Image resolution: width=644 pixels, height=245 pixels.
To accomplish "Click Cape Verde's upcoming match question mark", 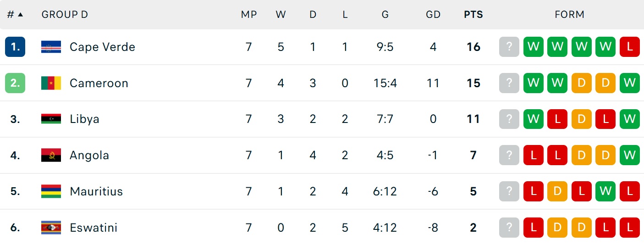I will pyautogui.click(x=509, y=47).
